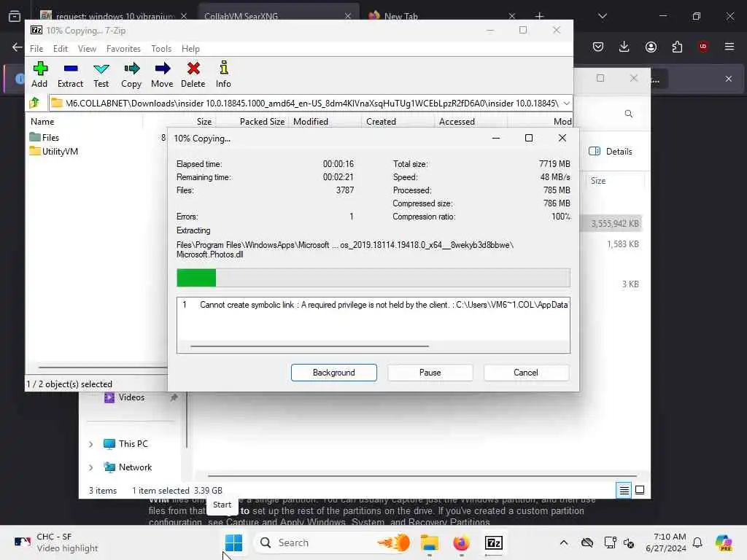The width and height of the screenshot is (747, 560).
Task: Sort by Created column header
Action: tap(381, 122)
